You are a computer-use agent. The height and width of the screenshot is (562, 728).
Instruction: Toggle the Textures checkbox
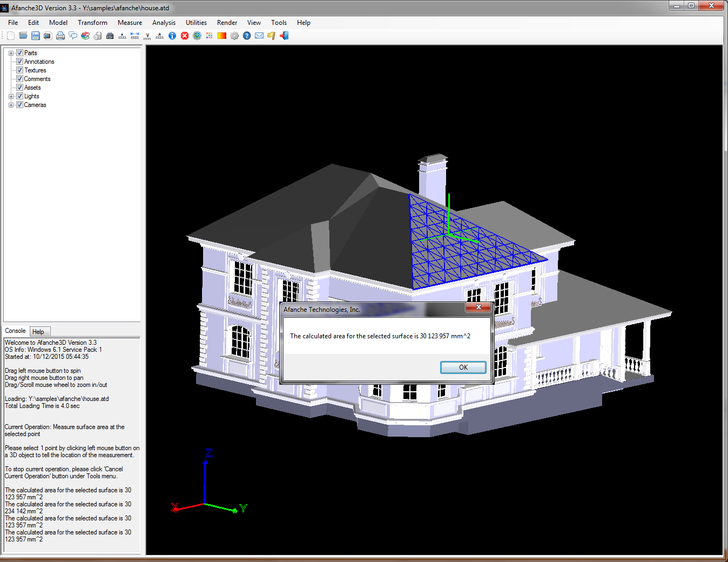(19, 70)
